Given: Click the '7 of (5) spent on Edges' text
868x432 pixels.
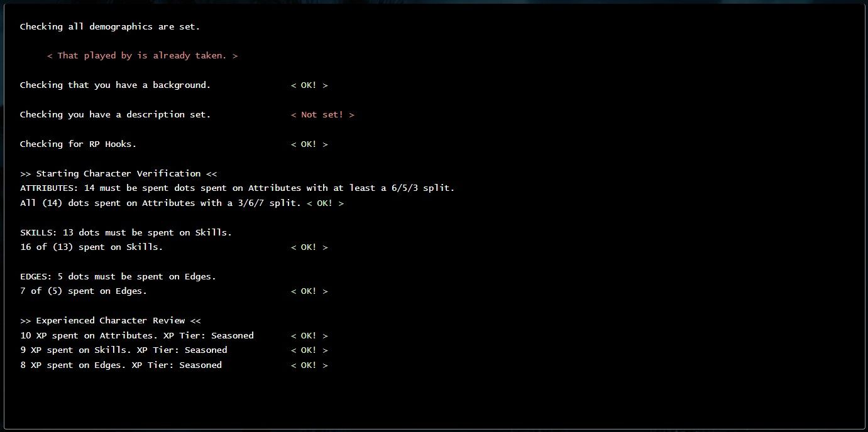Looking at the screenshot, I should click(x=84, y=291).
